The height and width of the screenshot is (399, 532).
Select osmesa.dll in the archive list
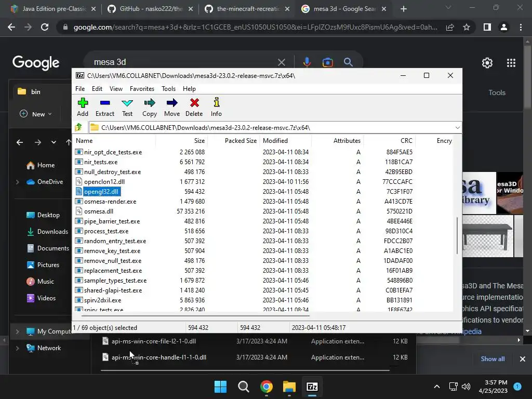pyautogui.click(x=99, y=211)
